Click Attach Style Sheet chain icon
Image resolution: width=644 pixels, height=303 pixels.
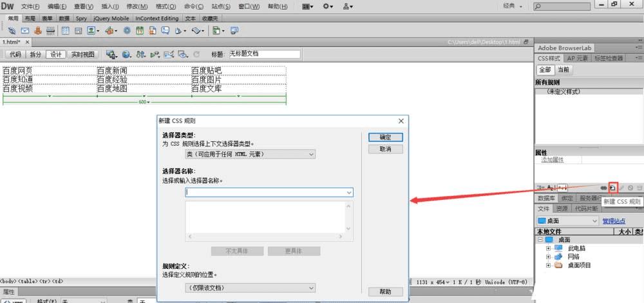click(x=603, y=188)
